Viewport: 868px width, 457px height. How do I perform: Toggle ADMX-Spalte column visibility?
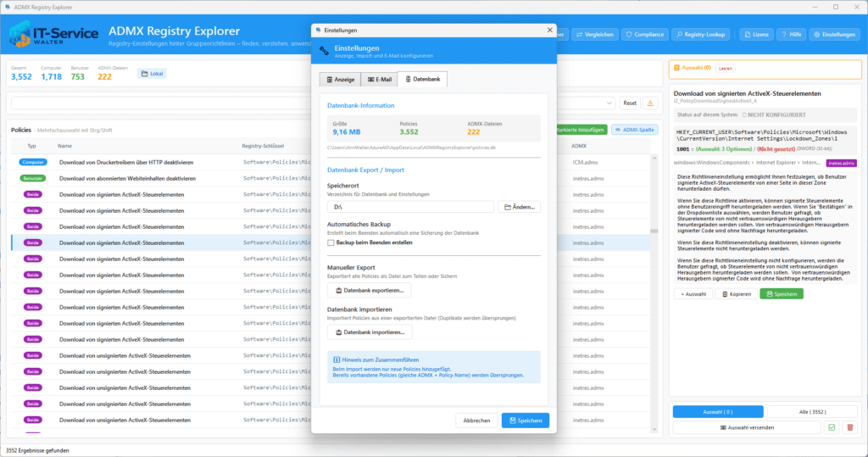pyautogui.click(x=634, y=130)
